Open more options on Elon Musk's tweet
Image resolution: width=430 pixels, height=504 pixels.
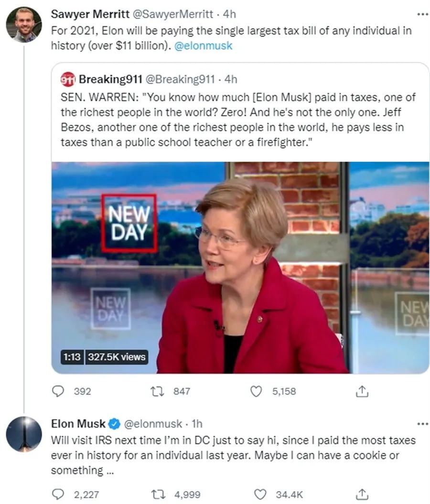422,424
